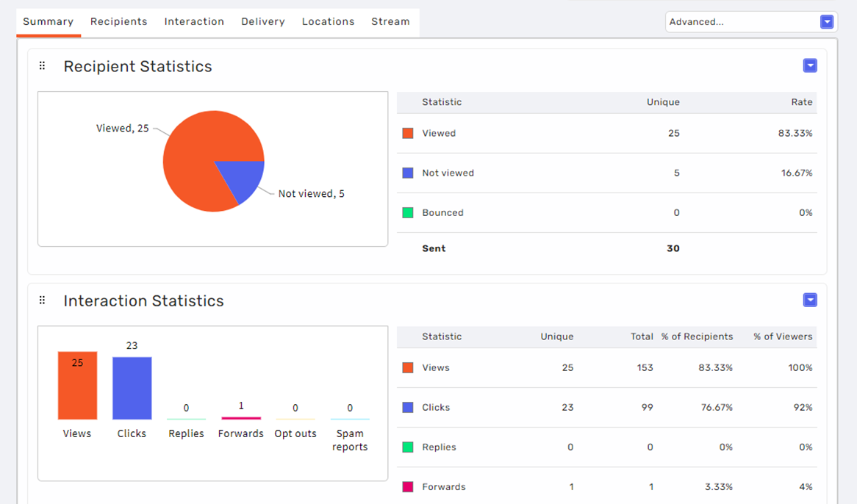Expand the Advanced dropdown arrow
Image resolution: width=857 pixels, height=504 pixels.
coord(827,22)
